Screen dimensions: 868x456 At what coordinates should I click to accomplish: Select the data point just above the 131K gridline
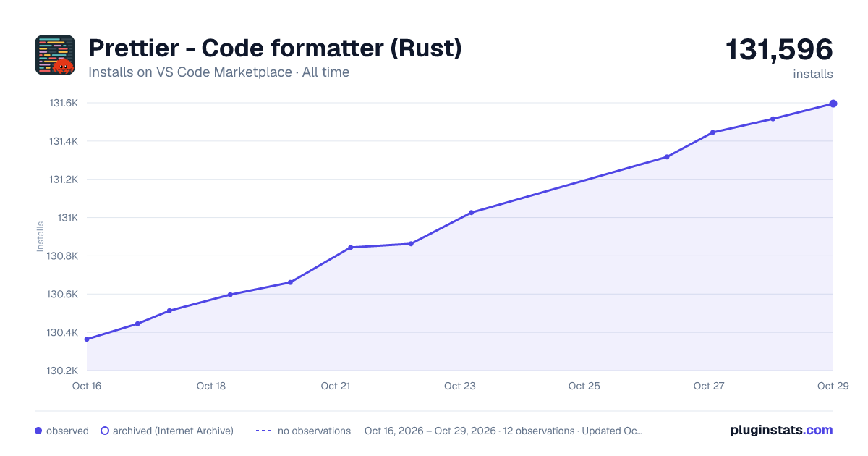tap(472, 213)
